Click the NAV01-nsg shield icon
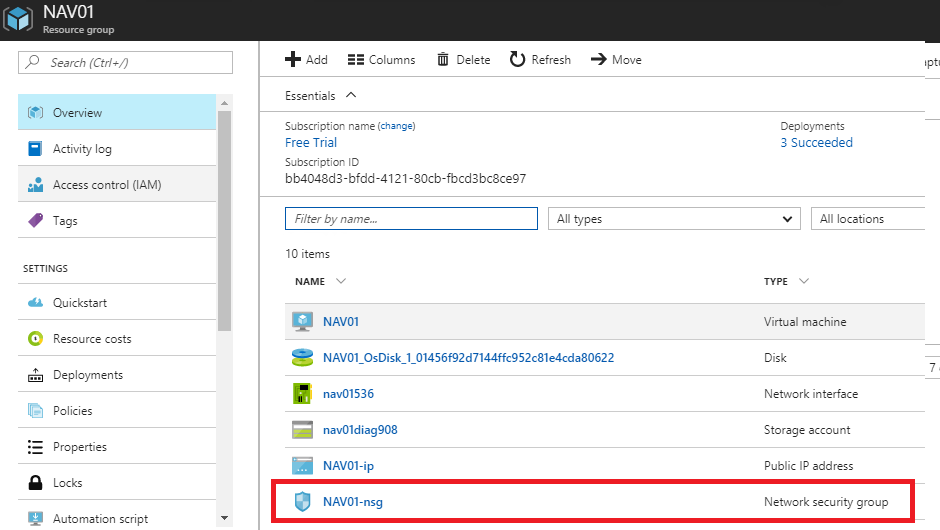Image resolution: width=940 pixels, height=530 pixels. tap(302, 502)
